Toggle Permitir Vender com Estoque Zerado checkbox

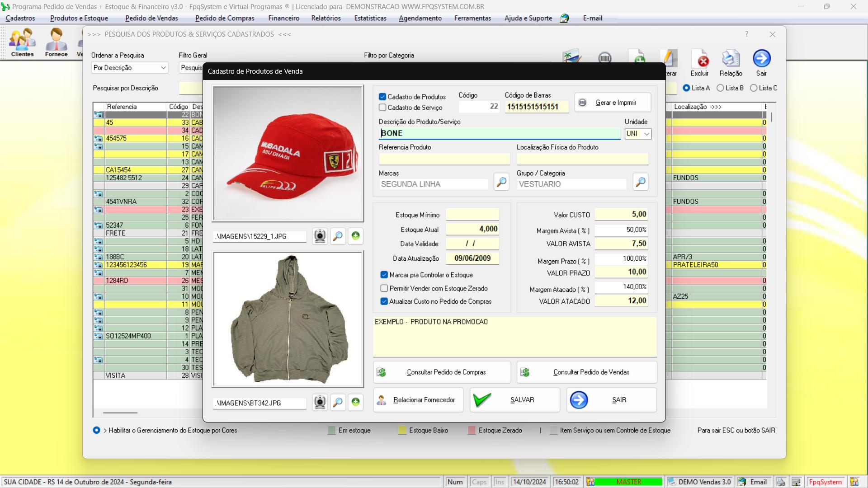(x=383, y=288)
